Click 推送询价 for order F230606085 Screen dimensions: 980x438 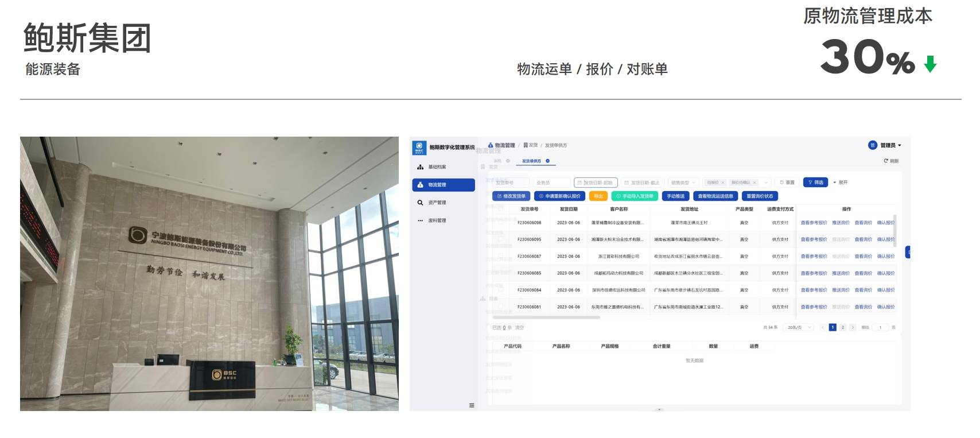(841, 273)
